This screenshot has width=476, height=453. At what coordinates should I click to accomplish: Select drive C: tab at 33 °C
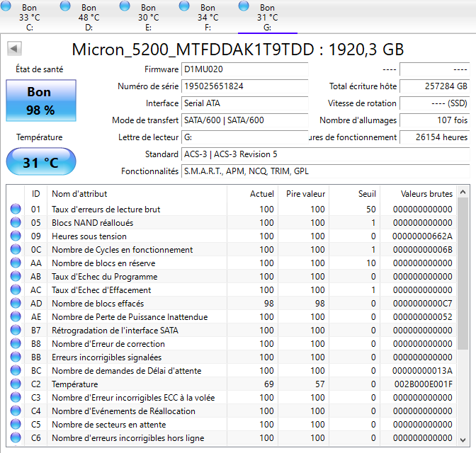tap(30, 17)
